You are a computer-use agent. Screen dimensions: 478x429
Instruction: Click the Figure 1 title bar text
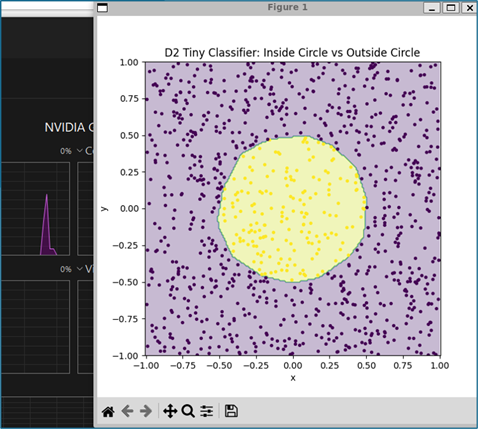287,7
